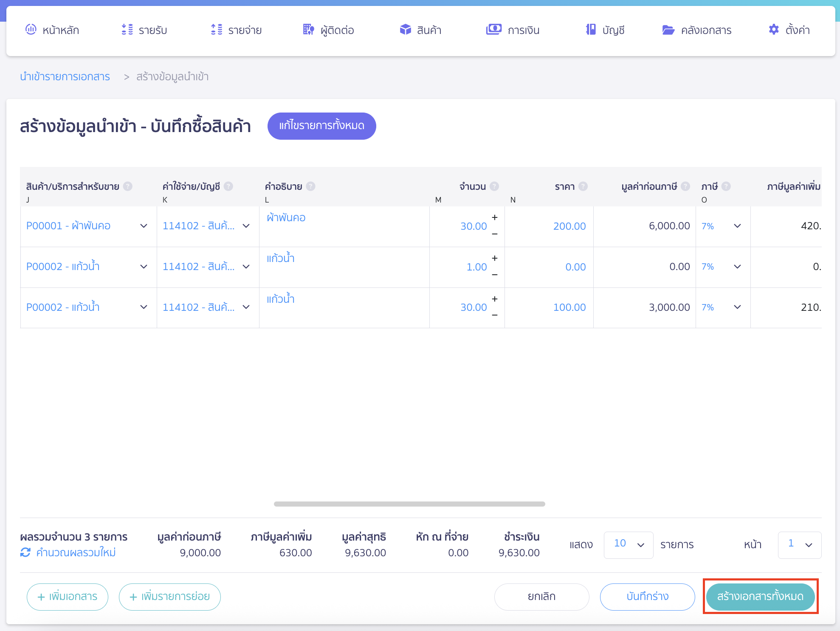Open the รายจ่าย expenses section

pyautogui.click(x=237, y=30)
